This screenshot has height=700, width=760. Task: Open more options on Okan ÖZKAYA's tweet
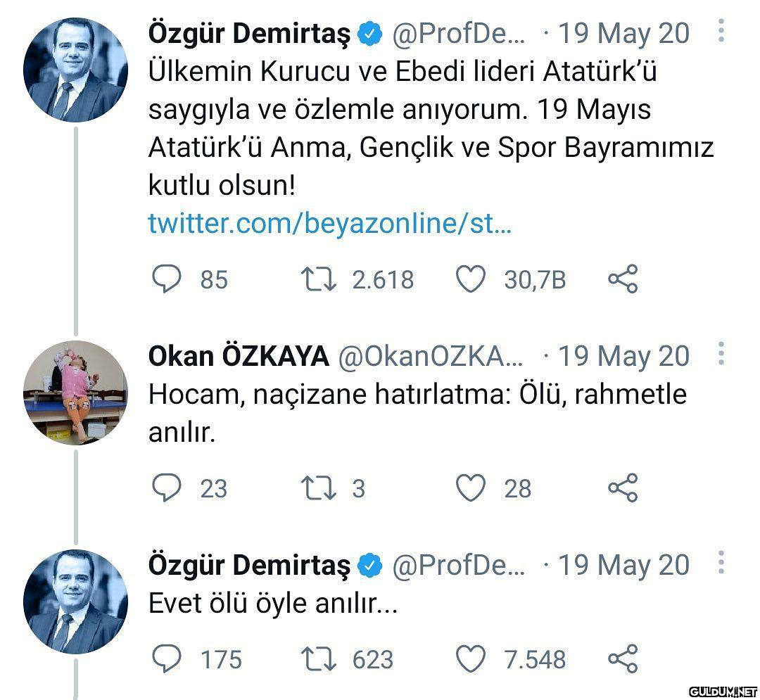pyautogui.click(x=721, y=355)
